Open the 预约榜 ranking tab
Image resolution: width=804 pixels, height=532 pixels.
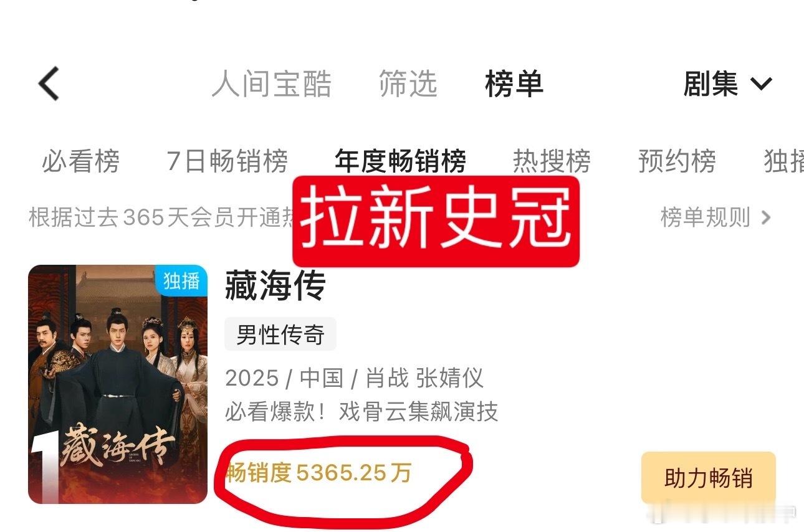point(677,162)
